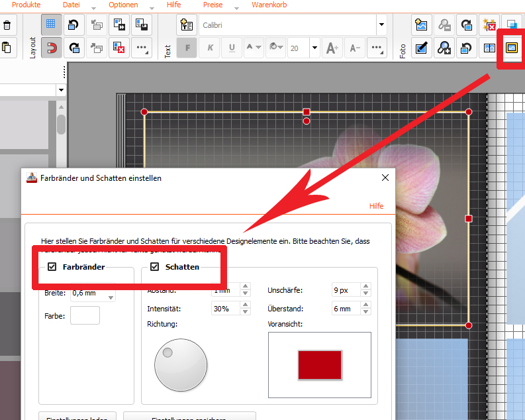525x420 pixels.
Task: Click the frame and shadow icon
Action: click(511, 48)
